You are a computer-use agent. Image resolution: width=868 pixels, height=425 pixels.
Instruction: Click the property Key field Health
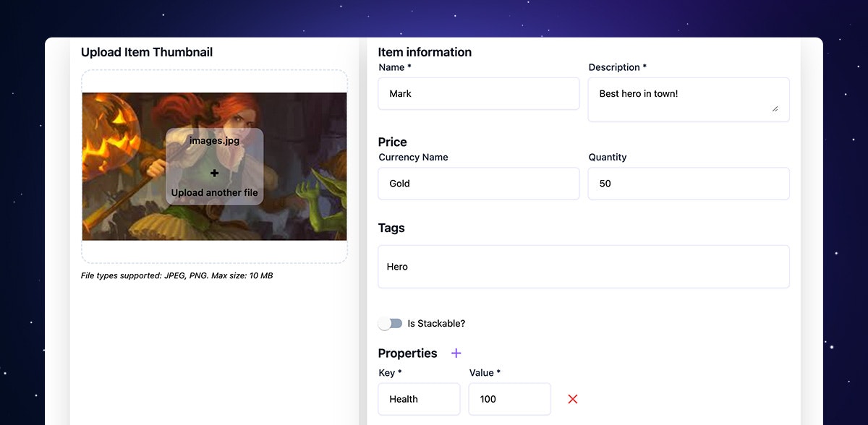point(419,399)
